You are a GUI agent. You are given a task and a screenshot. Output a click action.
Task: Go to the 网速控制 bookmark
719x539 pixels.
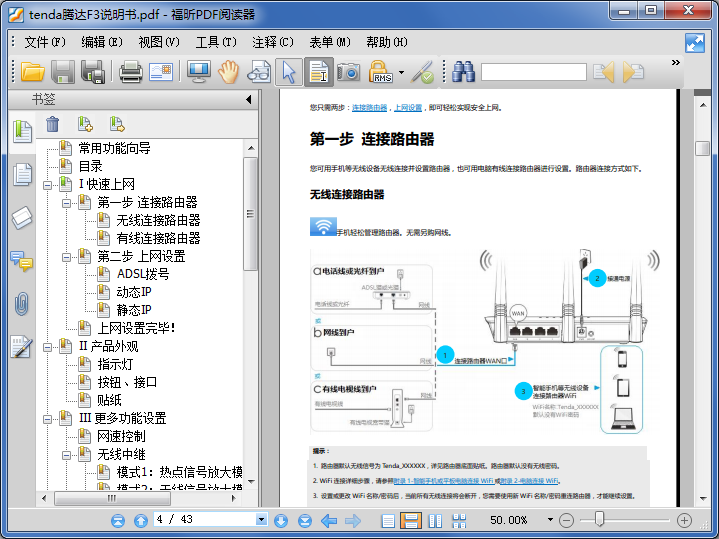pos(121,436)
